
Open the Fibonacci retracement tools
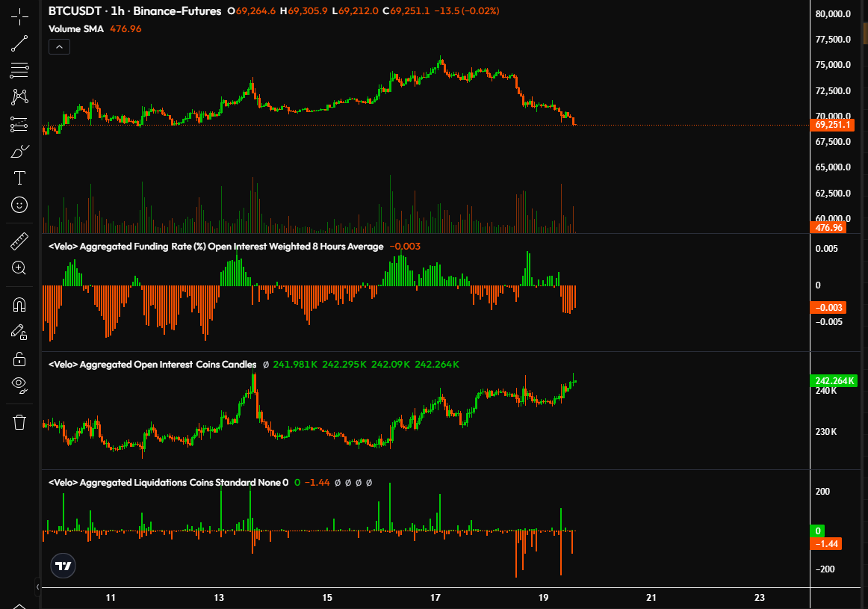pyautogui.click(x=19, y=69)
